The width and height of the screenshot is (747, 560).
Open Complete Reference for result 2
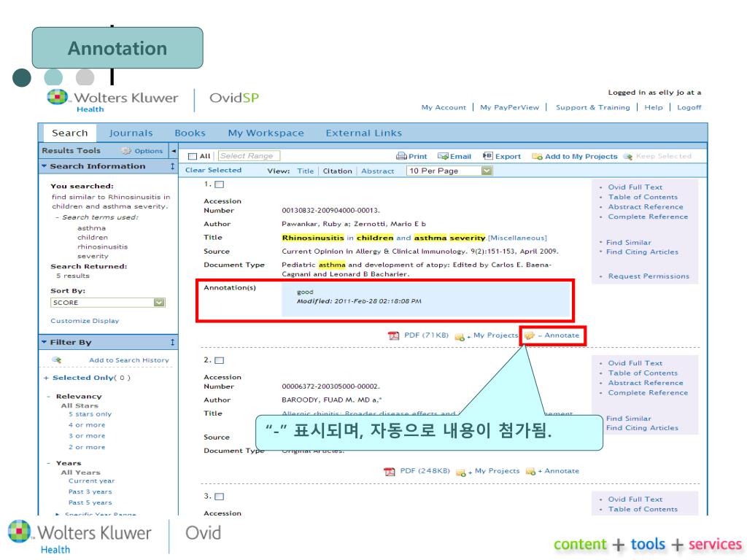click(648, 393)
